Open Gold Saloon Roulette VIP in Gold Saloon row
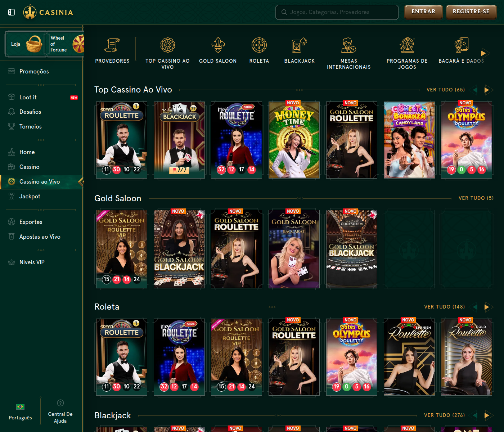This screenshot has height=432, width=504. (122, 249)
